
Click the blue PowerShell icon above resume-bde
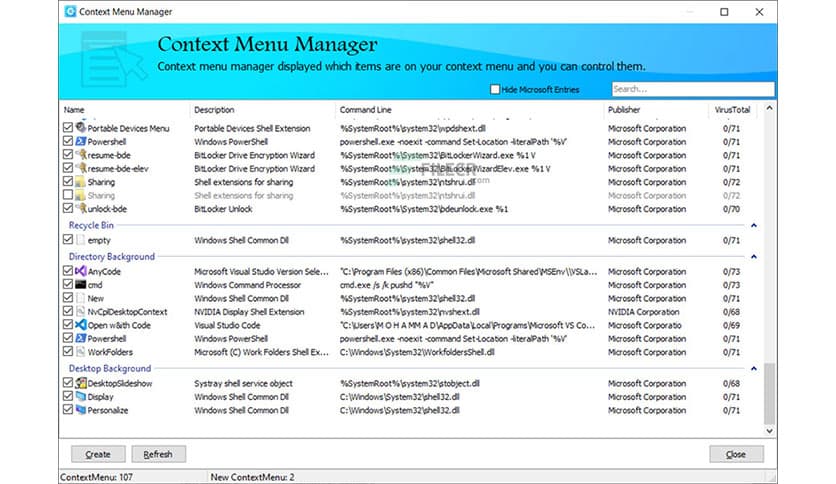(x=81, y=141)
